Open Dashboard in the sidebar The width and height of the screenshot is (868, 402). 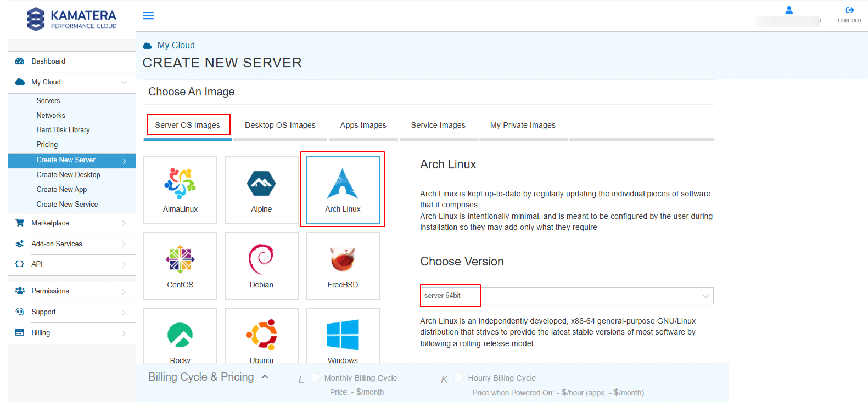point(48,61)
